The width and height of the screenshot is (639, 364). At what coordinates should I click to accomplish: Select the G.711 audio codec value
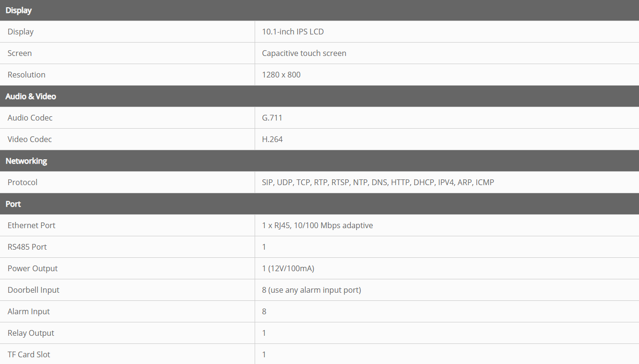[272, 118]
